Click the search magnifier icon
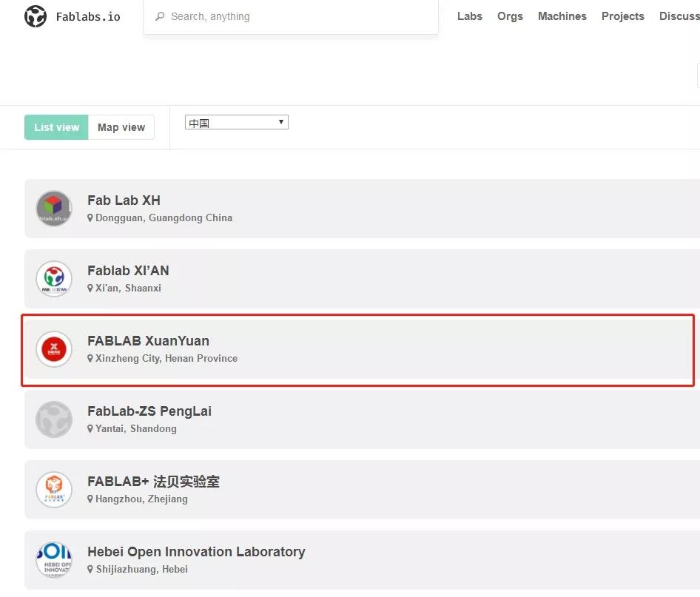700x597 pixels. [159, 16]
